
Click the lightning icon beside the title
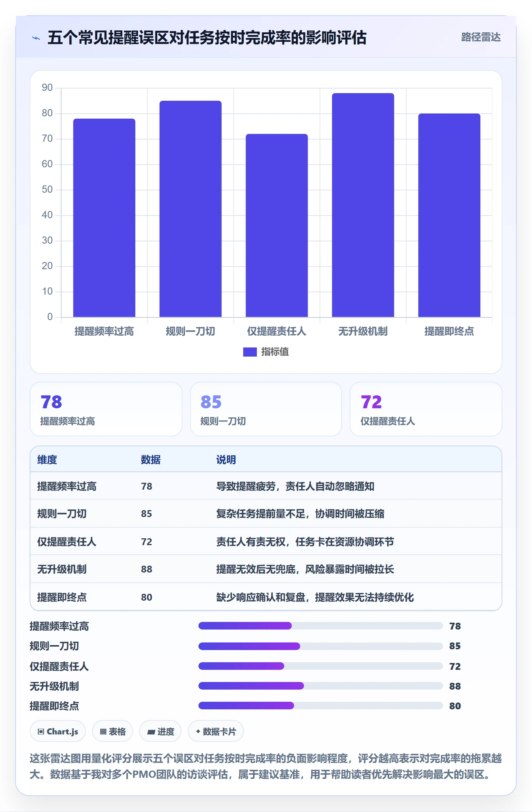click(36, 38)
